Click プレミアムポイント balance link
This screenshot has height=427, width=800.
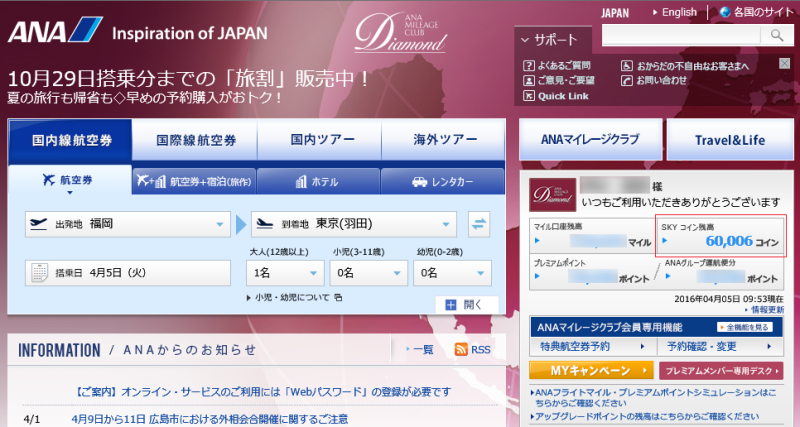591,272
